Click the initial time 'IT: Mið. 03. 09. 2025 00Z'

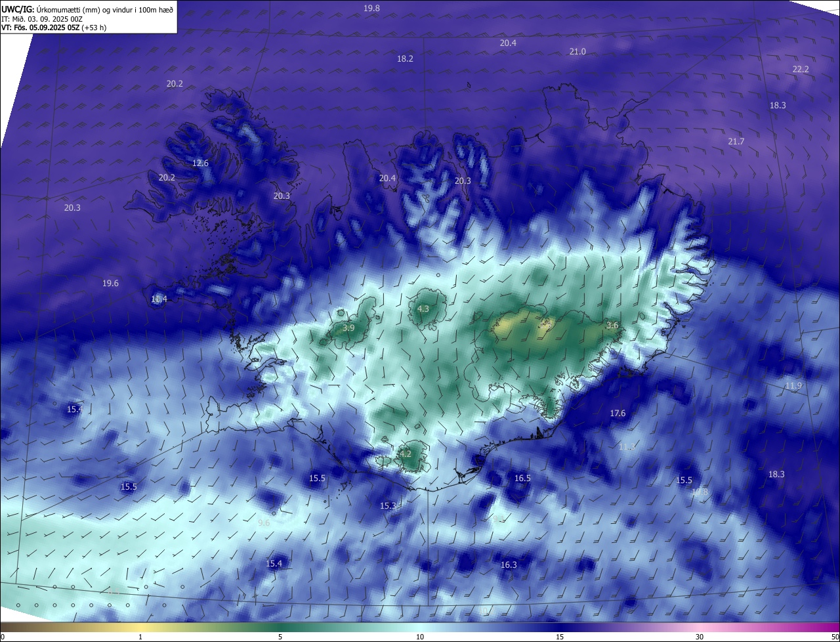tap(42, 19)
